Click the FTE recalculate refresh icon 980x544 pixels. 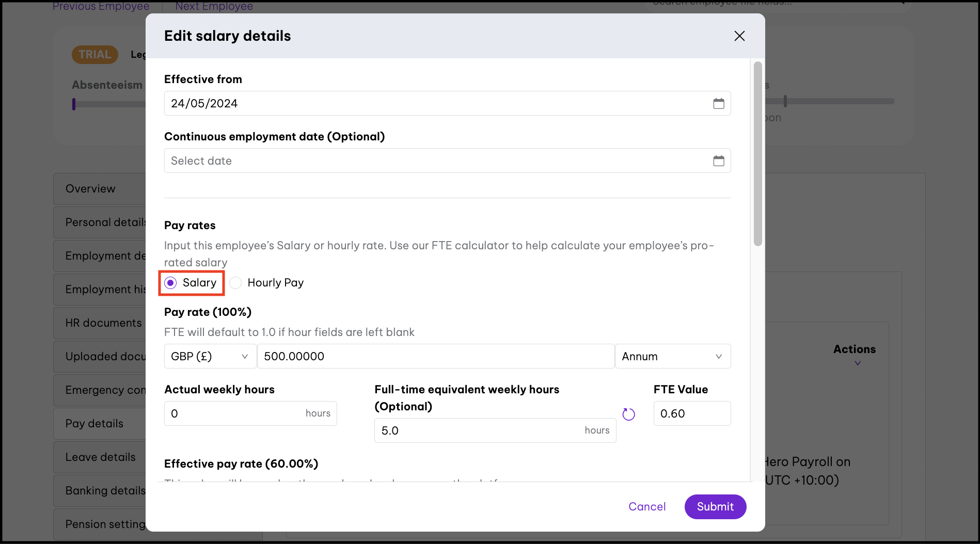click(628, 414)
